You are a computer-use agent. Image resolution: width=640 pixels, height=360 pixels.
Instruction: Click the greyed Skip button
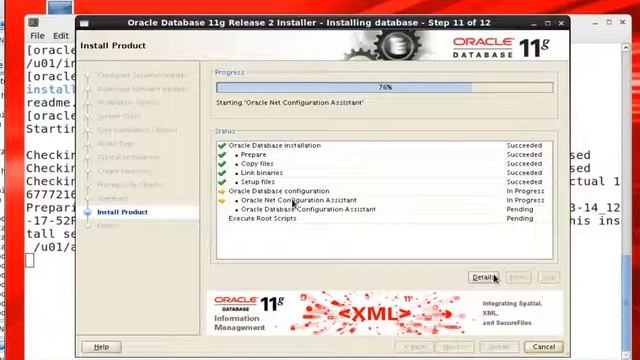click(x=549, y=278)
